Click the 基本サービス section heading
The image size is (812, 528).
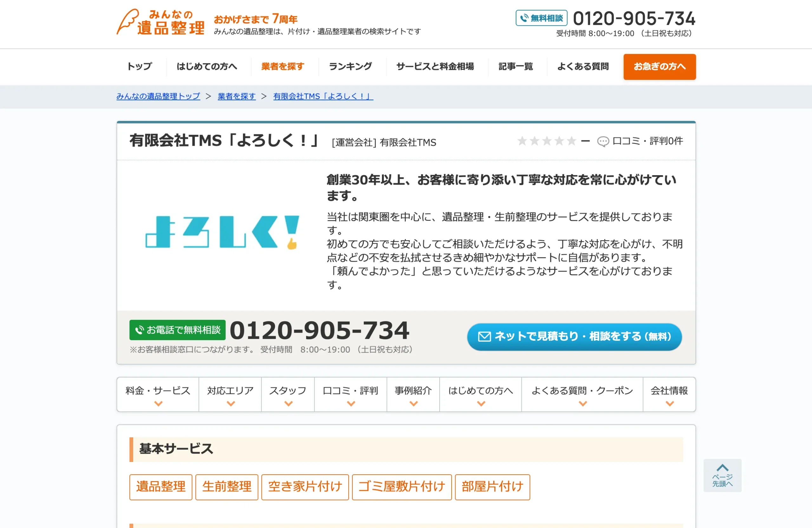pos(176,449)
